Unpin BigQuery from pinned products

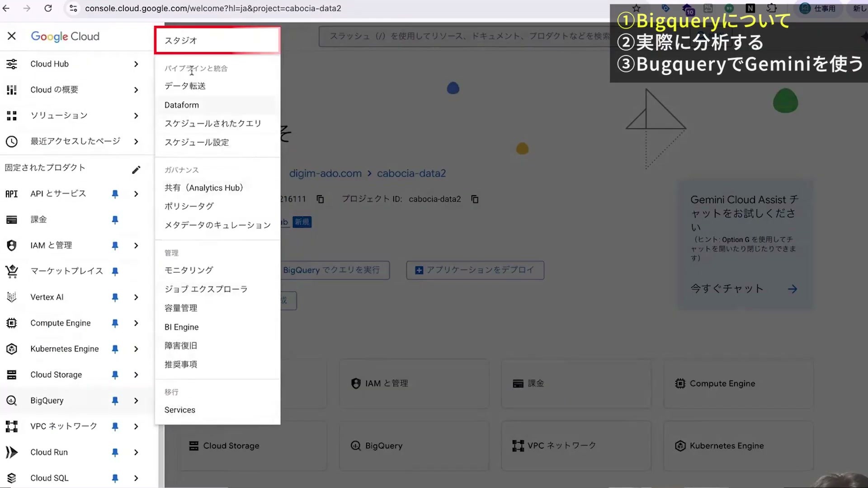[x=115, y=400]
